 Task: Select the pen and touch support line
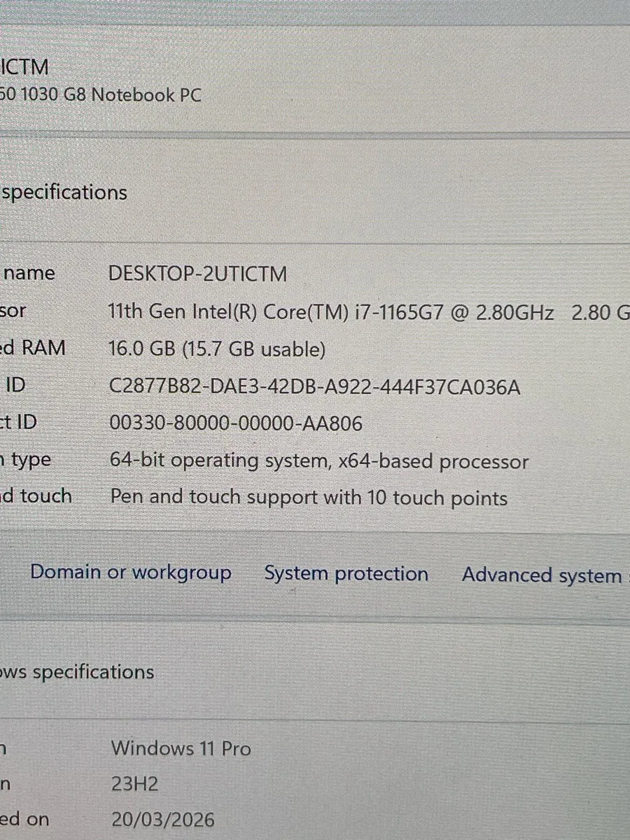(x=308, y=498)
